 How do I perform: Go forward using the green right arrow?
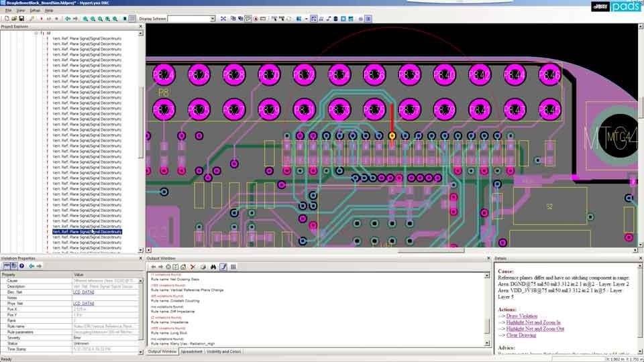(75, 19)
